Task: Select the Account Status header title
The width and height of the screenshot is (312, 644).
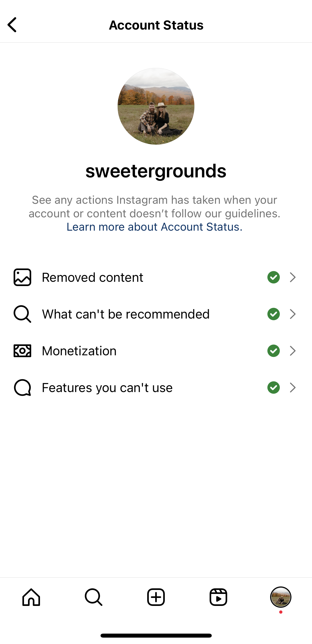Action: point(156,25)
